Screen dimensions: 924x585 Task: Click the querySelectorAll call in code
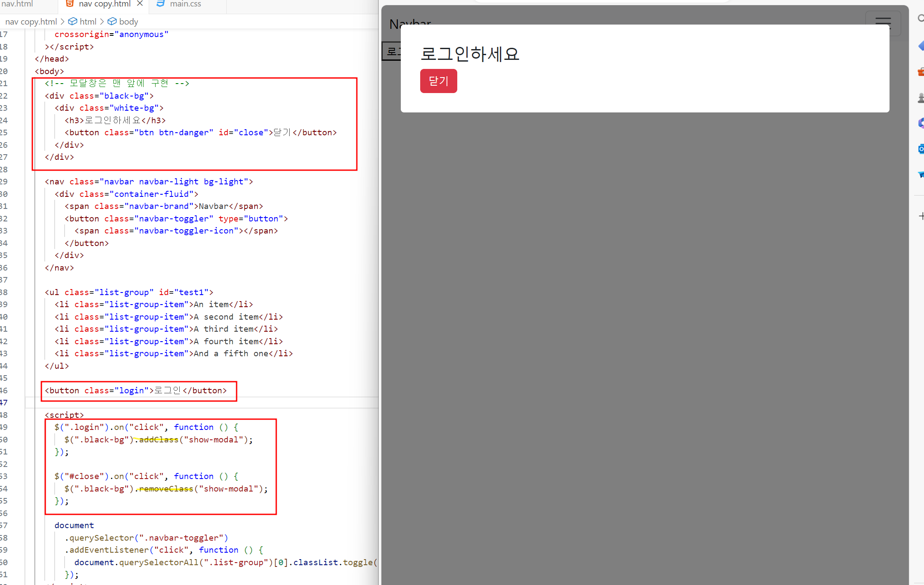[159, 563]
